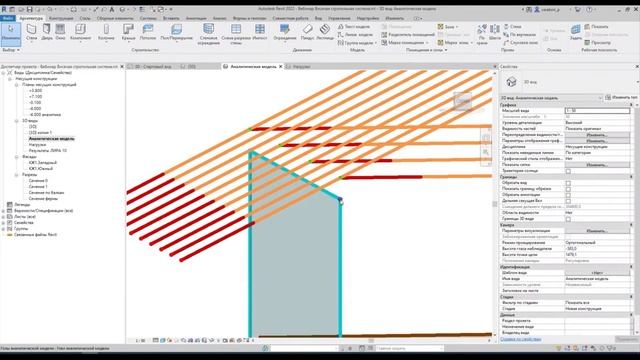Click the Revit application logo
The height and width of the screenshot is (360, 640).
click(x=4, y=9)
